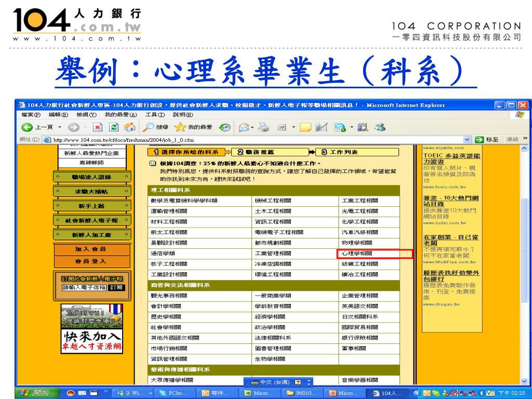
Task: Open the 搜尋 search pane
Action: tap(155, 127)
